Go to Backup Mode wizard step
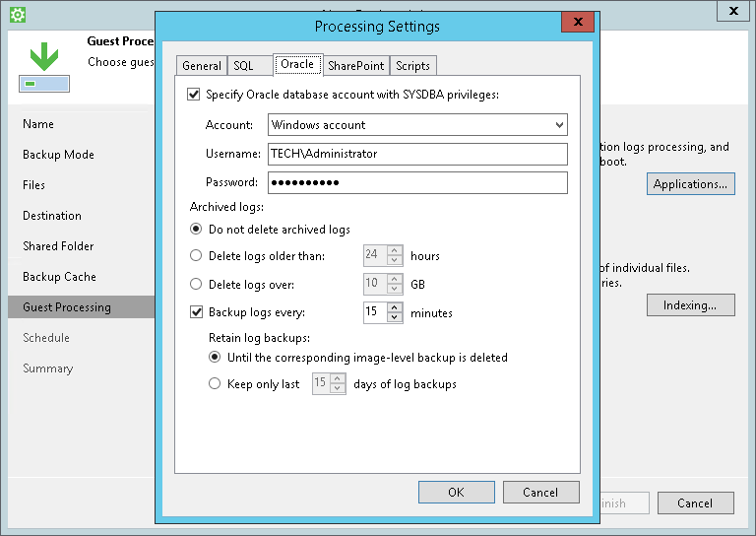The width and height of the screenshot is (756, 536). (x=58, y=155)
